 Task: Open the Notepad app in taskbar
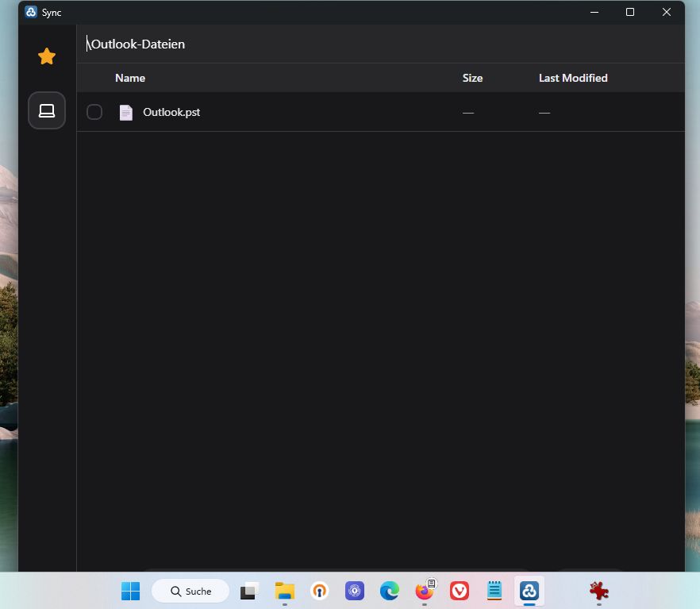(x=494, y=591)
